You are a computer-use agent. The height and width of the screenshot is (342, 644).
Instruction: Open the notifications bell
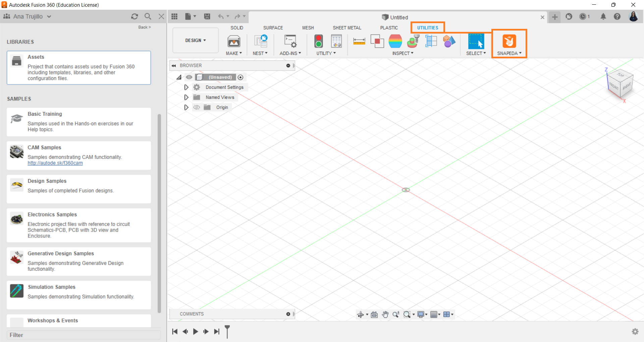[x=603, y=16]
